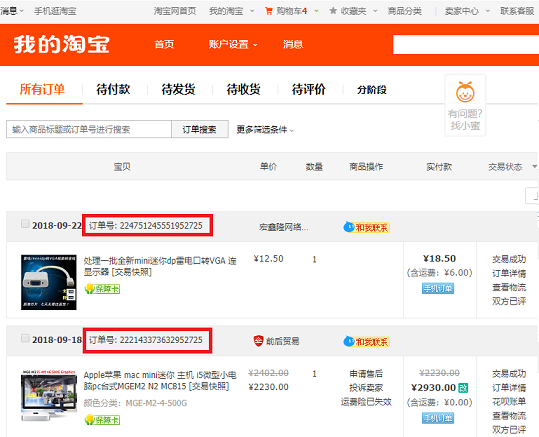Open the 交易状态 column dropdown
Image resolution: width=539 pixels, height=437 pixels.
point(535,167)
